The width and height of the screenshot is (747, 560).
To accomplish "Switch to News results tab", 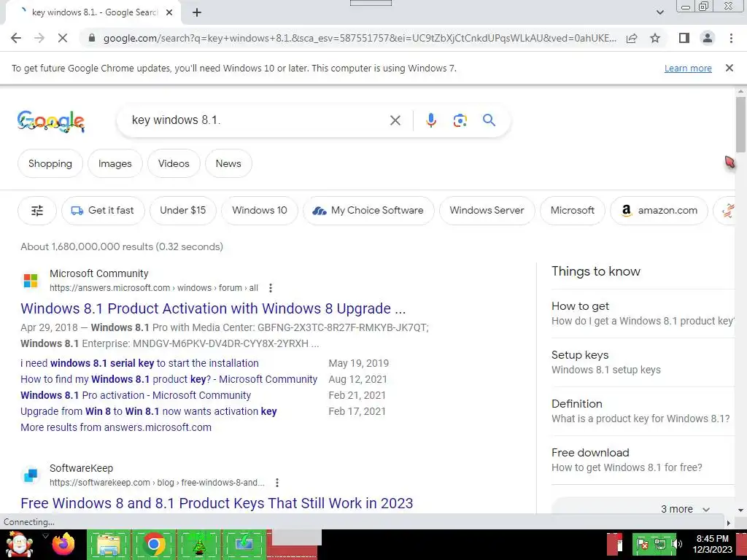I will point(228,163).
